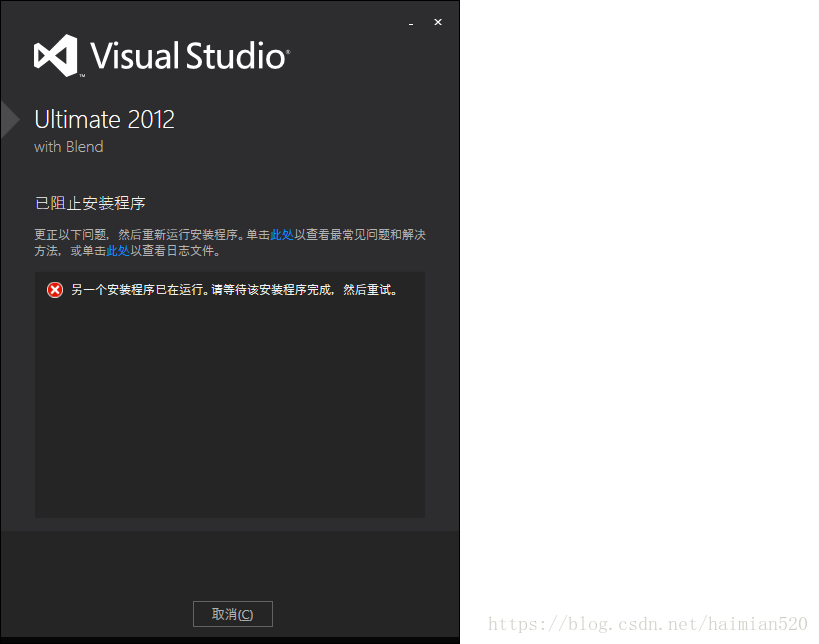Open the first 此处 link for common problems

click(282, 235)
